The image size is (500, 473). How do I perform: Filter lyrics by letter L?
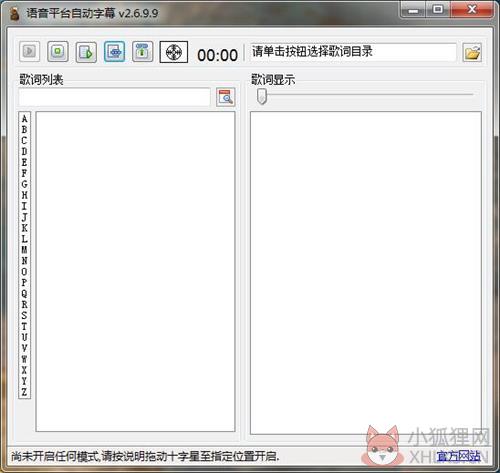point(24,239)
